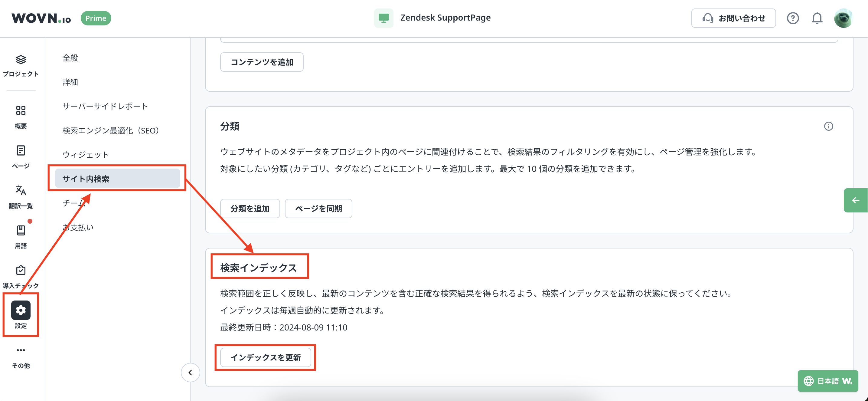The height and width of the screenshot is (401, 868).
Task: Open the user avatar profile menu
Action: 843,18
